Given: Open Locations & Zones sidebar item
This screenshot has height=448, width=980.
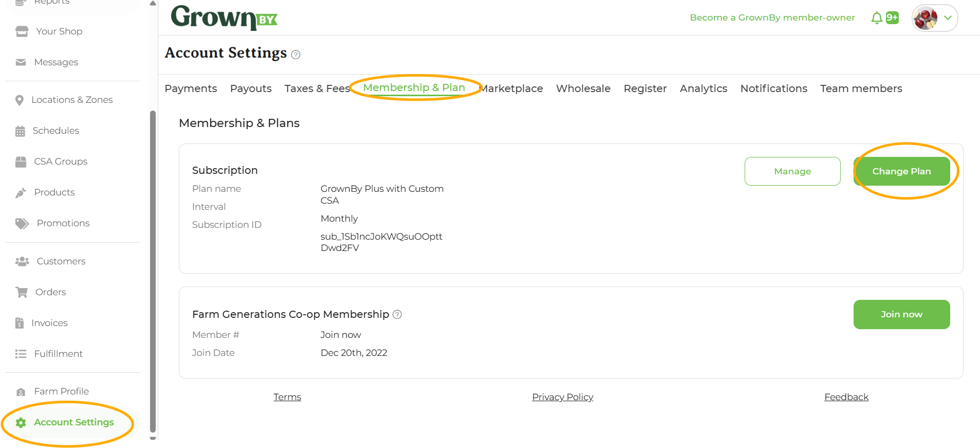Looking at the screenshot, I should [x=72, y=100].
